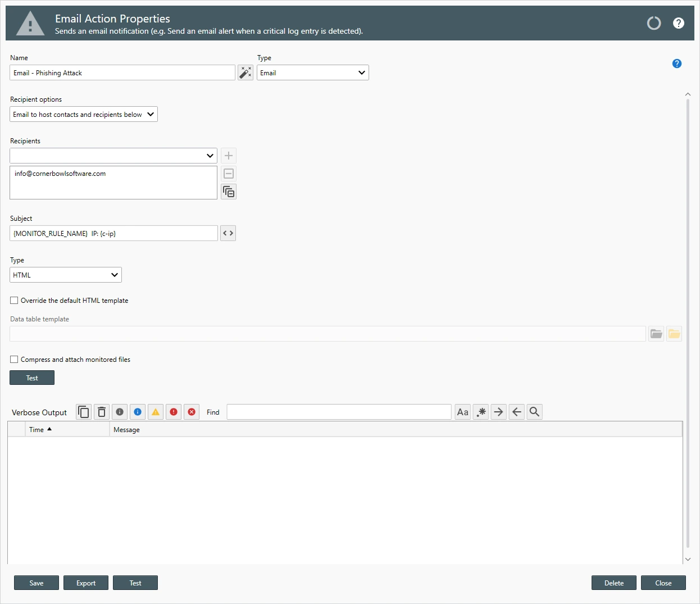
Task: Click the find next arrow
Action: click(x=499, y=412)
